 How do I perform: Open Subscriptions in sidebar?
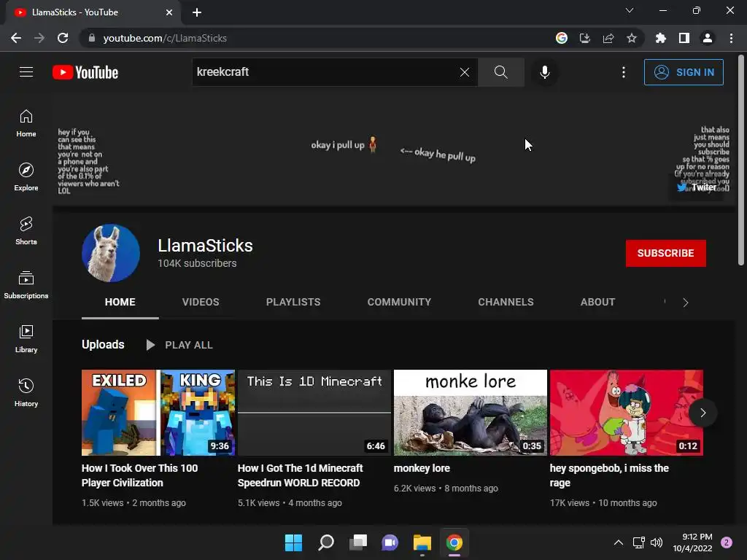26,285
